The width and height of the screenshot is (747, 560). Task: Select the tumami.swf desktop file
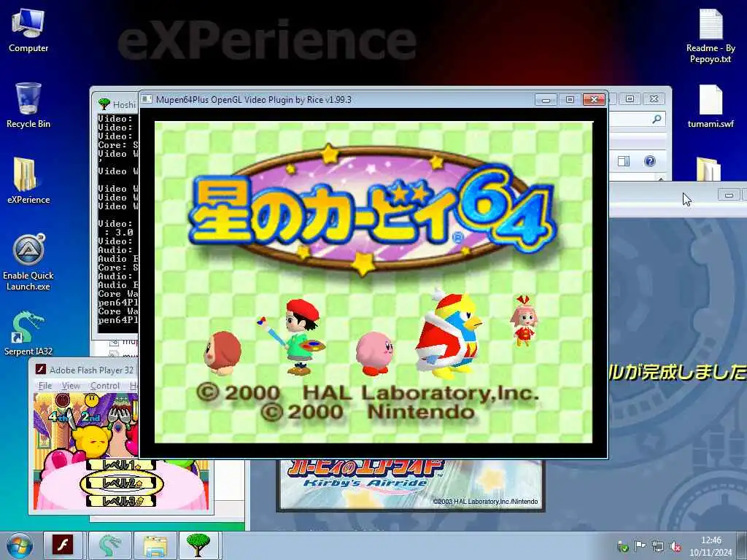click(x=711, y=106)
